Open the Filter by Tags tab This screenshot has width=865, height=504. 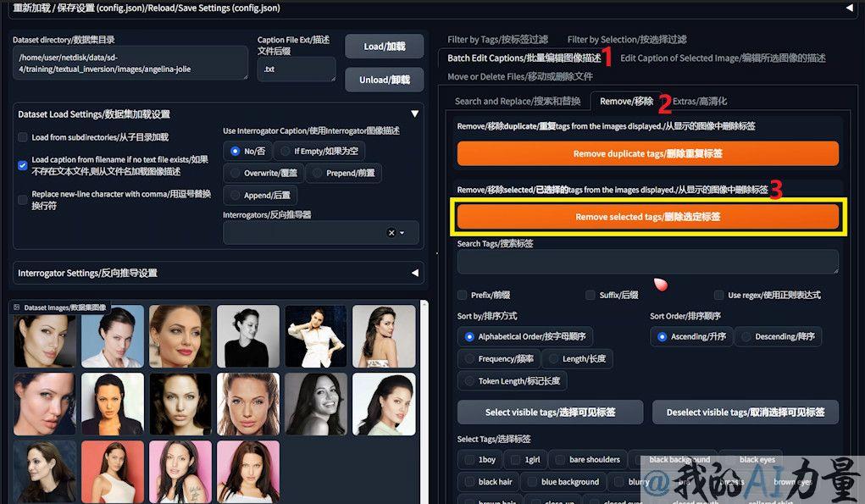(x=497, y=39)
